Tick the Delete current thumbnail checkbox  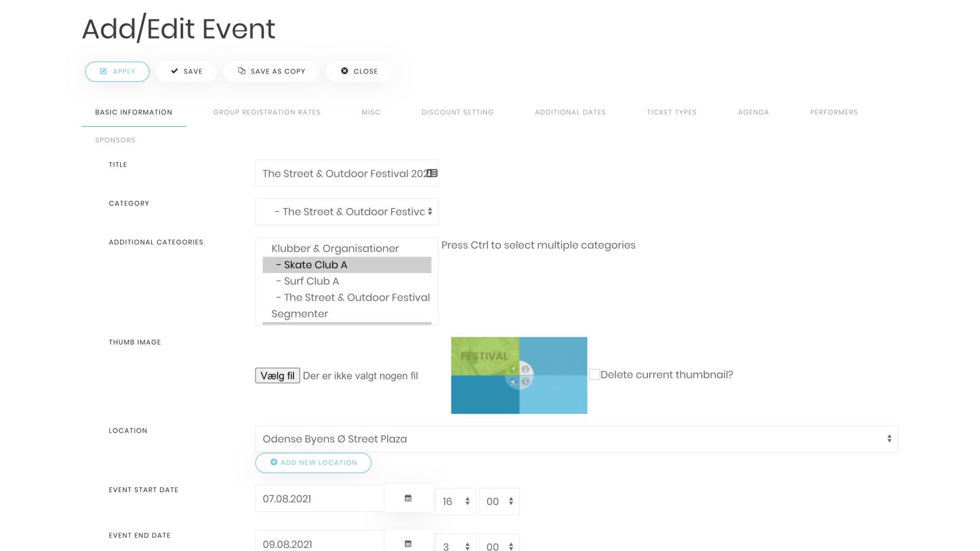[x=594, y=375]
